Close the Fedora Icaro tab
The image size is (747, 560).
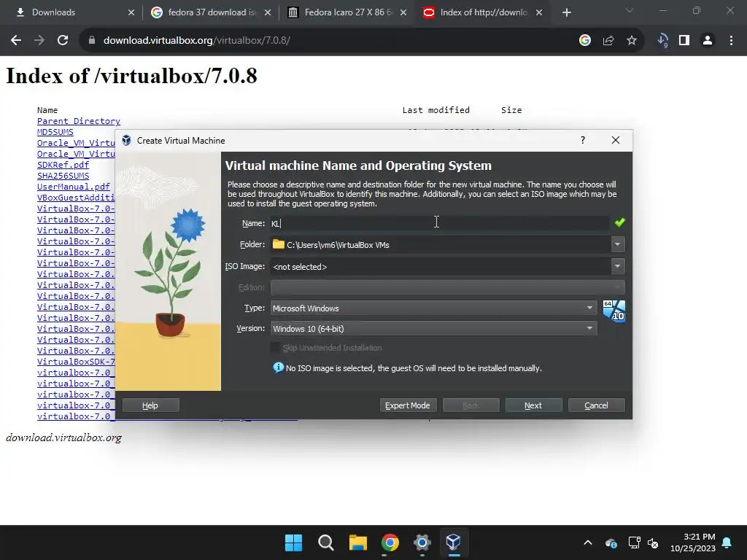(403, 12)
